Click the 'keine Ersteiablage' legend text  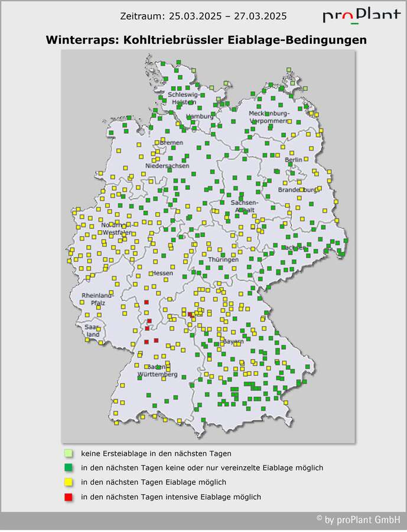click(156, 453)
